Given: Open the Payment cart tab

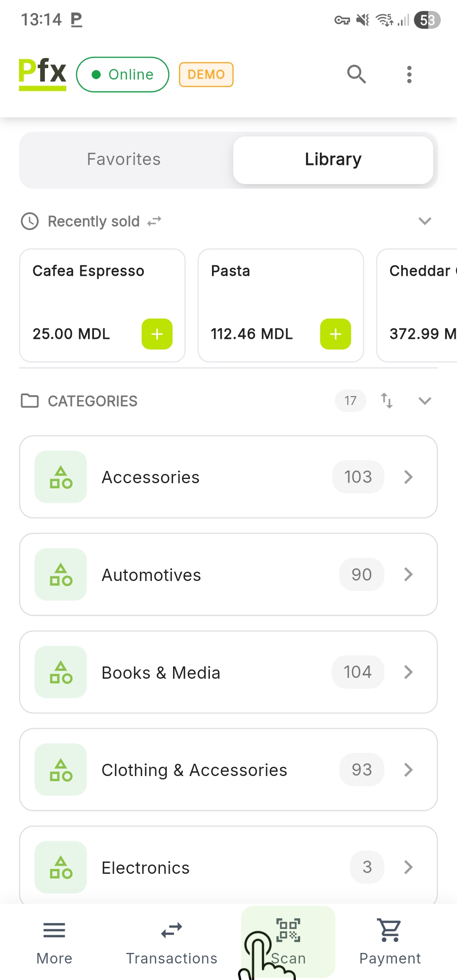Looking at the screenshot, I should [x=390, y=940].
